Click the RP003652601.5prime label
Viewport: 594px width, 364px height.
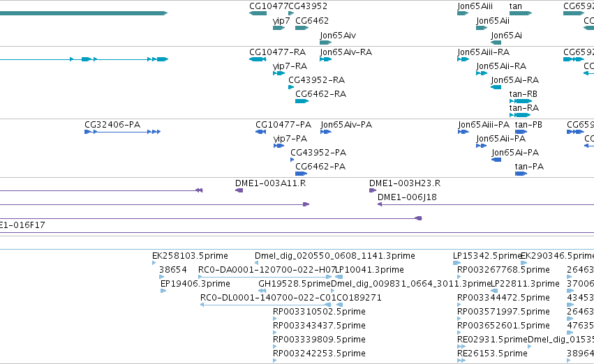(x=503, y=326)
